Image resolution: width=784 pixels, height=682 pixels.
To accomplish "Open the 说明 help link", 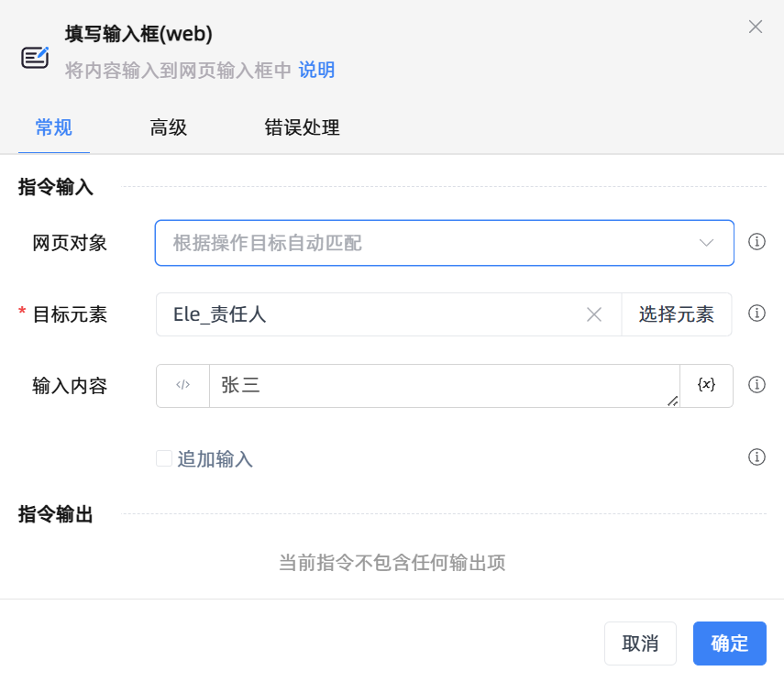I will [316, 70].
